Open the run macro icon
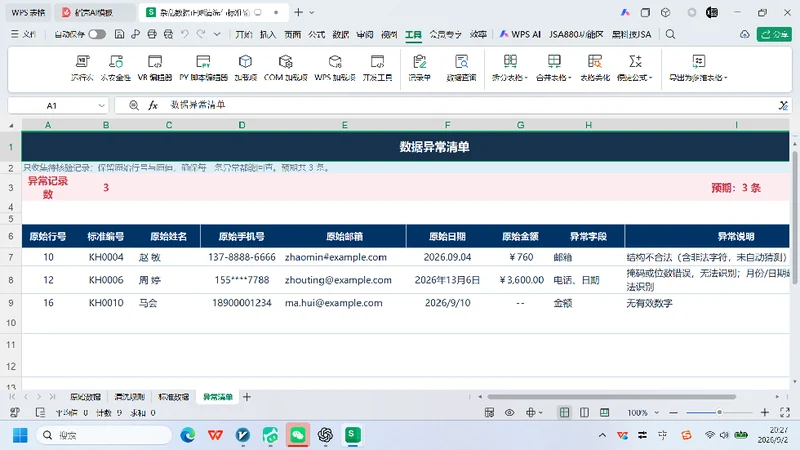Viewport: 800px width, 450px height. (x=82, y=68)
